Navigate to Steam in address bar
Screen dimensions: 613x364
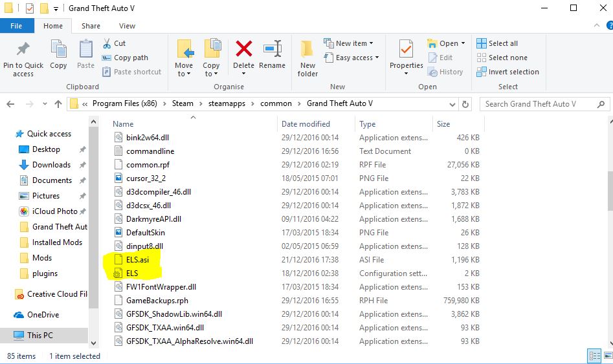[x=183, y=103]
